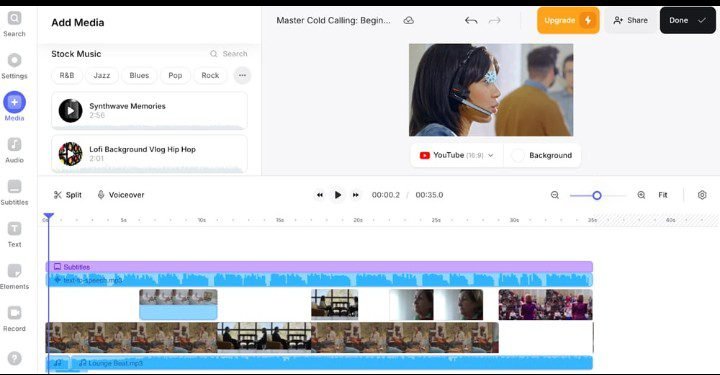Click the cloud save status icon
The width and height of the screenshot is (720, 375).
point(408,20)
